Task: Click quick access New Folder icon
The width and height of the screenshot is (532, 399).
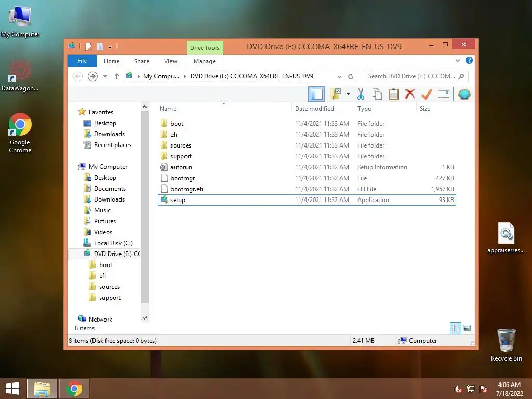Action: pos(100,46)
